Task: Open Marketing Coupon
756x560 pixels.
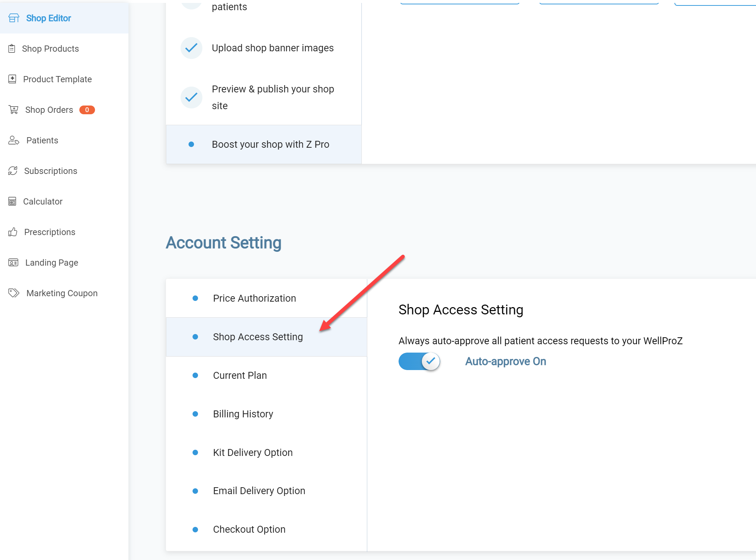Action: click(64, 293)
